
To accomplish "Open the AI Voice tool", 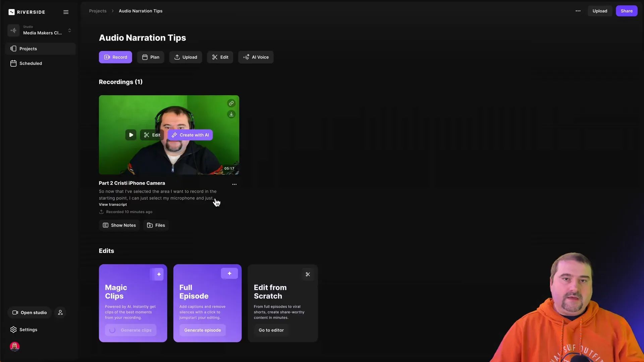I will 256,57.
